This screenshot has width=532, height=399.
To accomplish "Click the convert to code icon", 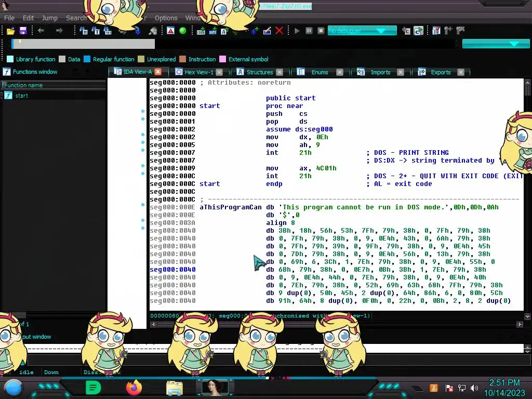I will 201,31.
